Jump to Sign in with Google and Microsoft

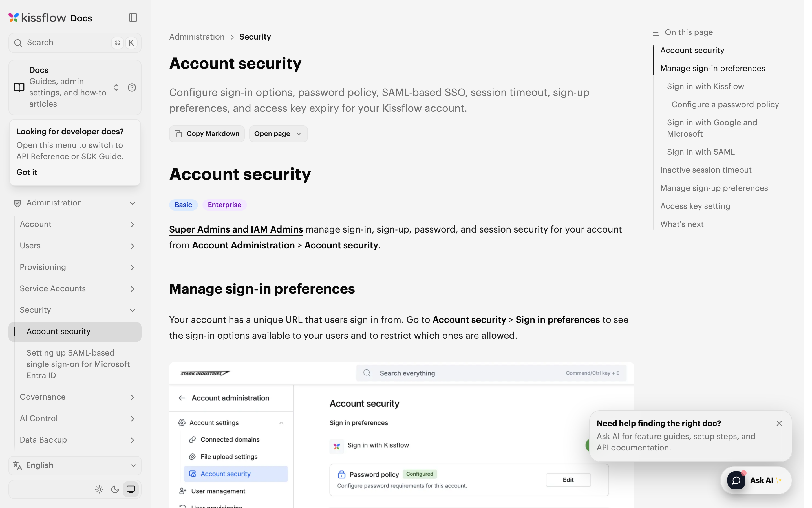coord(712,128)
